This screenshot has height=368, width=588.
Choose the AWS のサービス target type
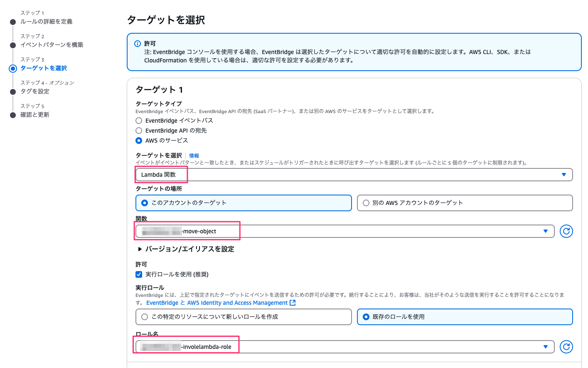click(139, 141)
